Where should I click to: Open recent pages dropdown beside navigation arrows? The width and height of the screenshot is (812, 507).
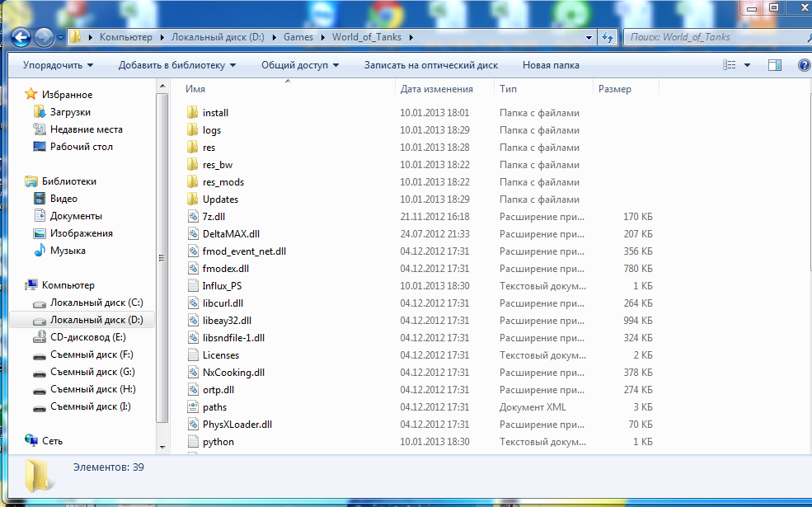coord(60,38)
